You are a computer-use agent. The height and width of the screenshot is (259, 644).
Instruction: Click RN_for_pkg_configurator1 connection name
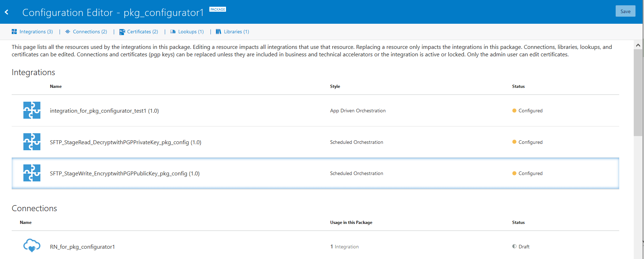pyautogui.click(x=82, y=247)
